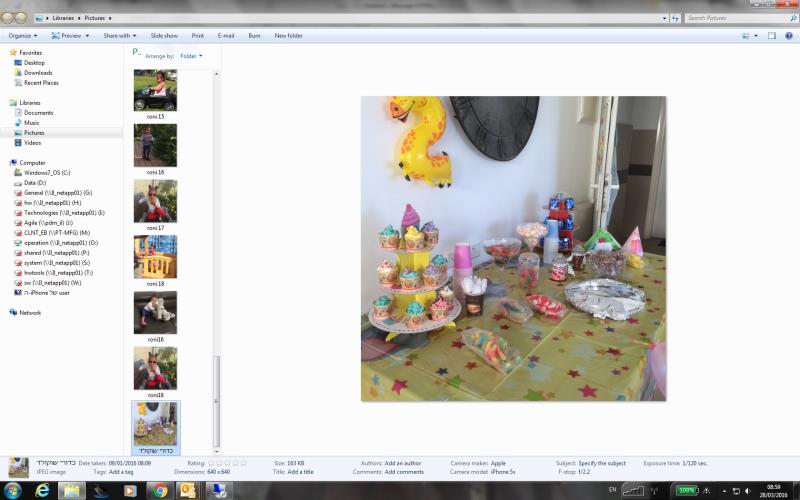The width and height of the screenshot is (800, 500).
Task: Click the file list scrollbar thumb
Action: click(216, 401)
